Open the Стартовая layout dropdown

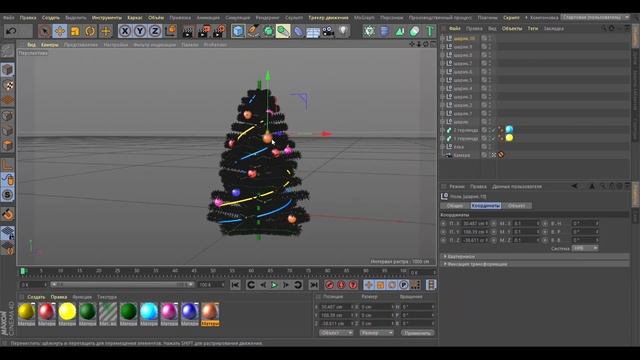point(596,18)
